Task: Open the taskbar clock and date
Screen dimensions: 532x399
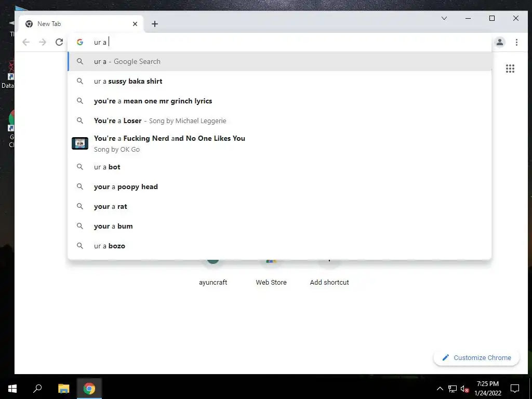Action: click(x=487, y=389)
